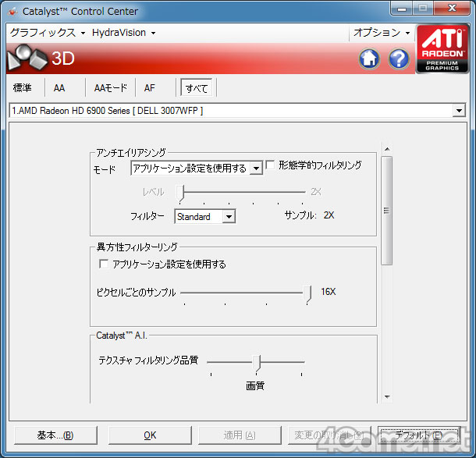Viewport: 476px width, 458px height.
Task: Minimize the Catalyst Control Center window
Action: point(402,9)
